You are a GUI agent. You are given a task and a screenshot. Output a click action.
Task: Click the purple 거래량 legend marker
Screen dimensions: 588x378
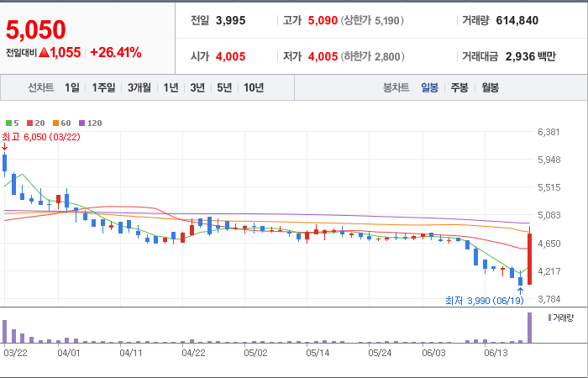click(549, 318)
